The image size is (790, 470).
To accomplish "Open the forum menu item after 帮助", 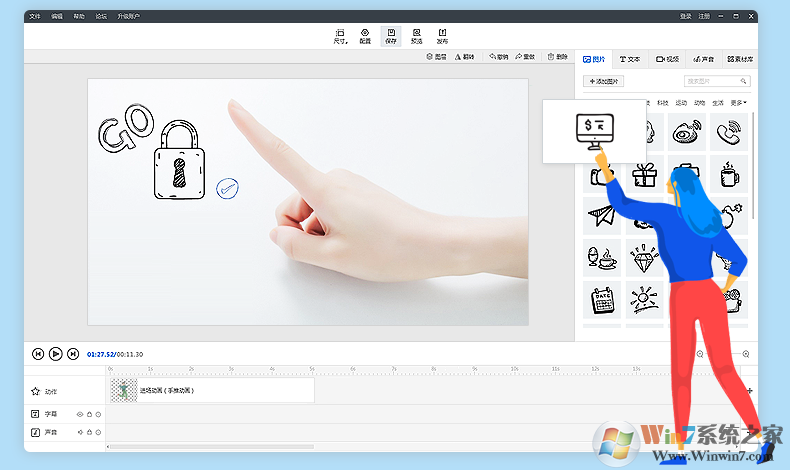I will coord(101,17).
